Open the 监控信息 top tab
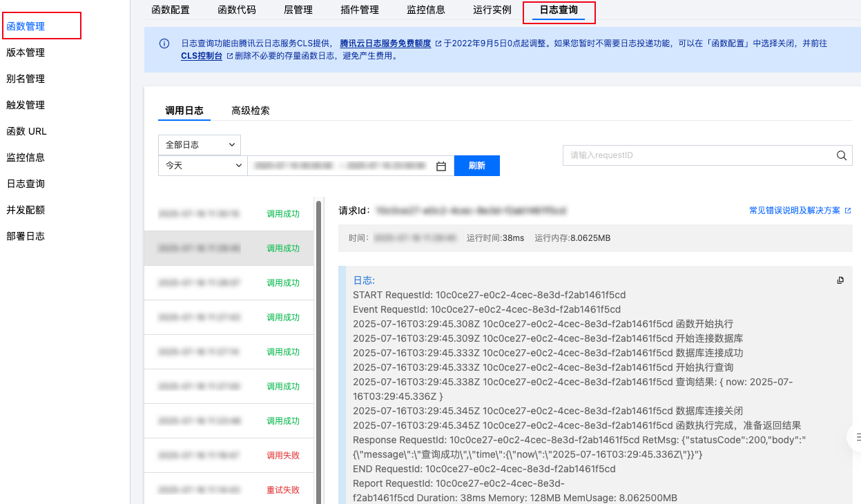Screen dimensions: 861x504 (x=426, y=10)
